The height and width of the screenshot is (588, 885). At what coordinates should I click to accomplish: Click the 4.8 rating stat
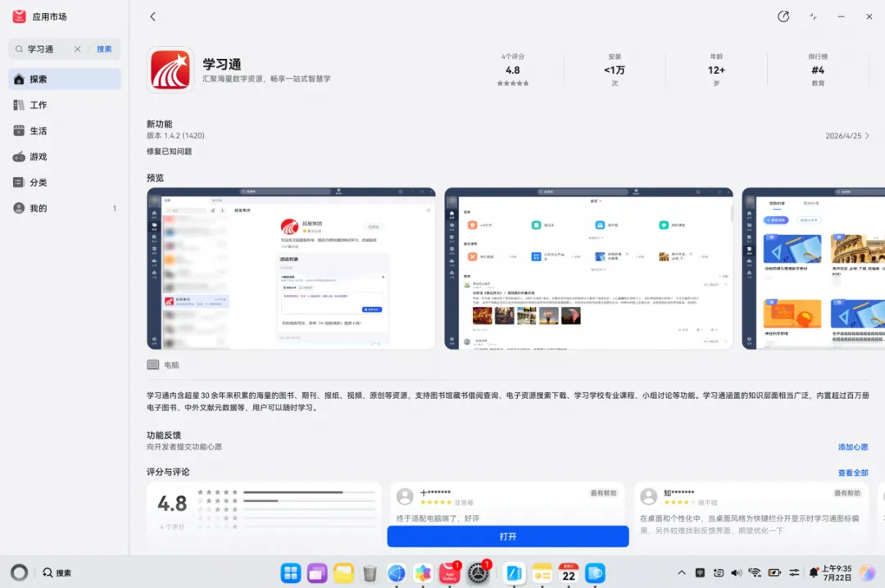[x=512, y=70]
